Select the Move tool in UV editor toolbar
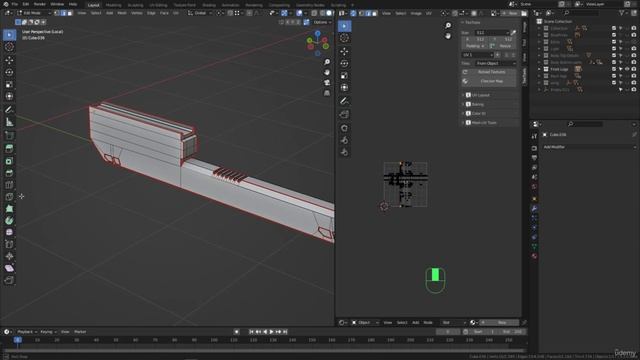The height and width of the screenshot is (360, 640). (344, 51)
